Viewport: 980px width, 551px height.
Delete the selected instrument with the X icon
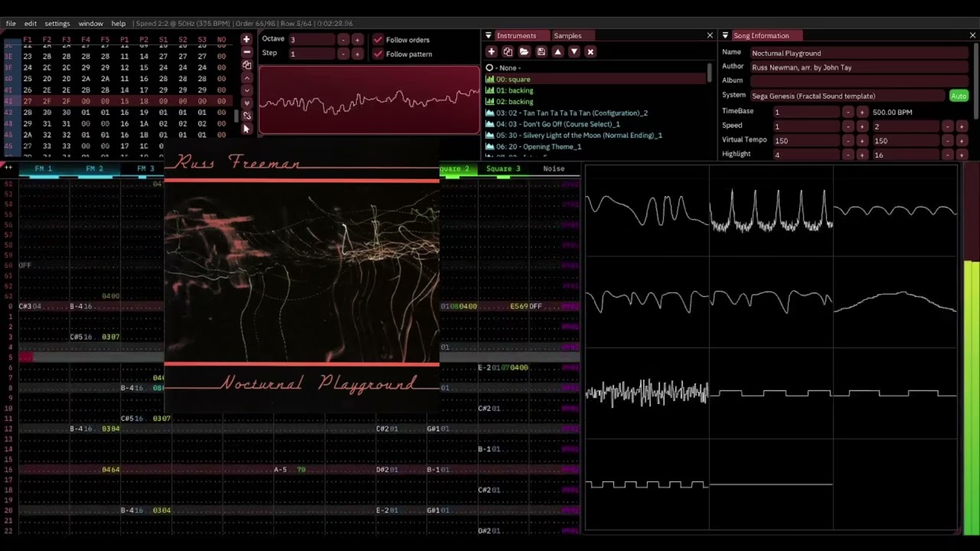tap(590, 51)
